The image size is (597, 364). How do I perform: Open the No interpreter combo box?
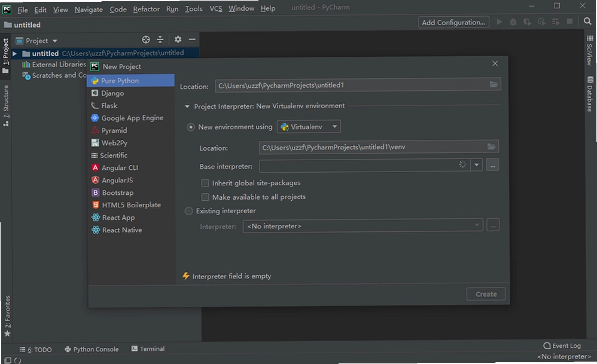363,225
